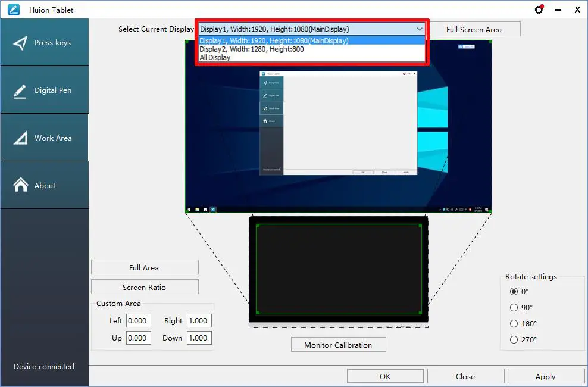Open the Digital Pen section
Screen dimensions: 588x387
[44, 90]
